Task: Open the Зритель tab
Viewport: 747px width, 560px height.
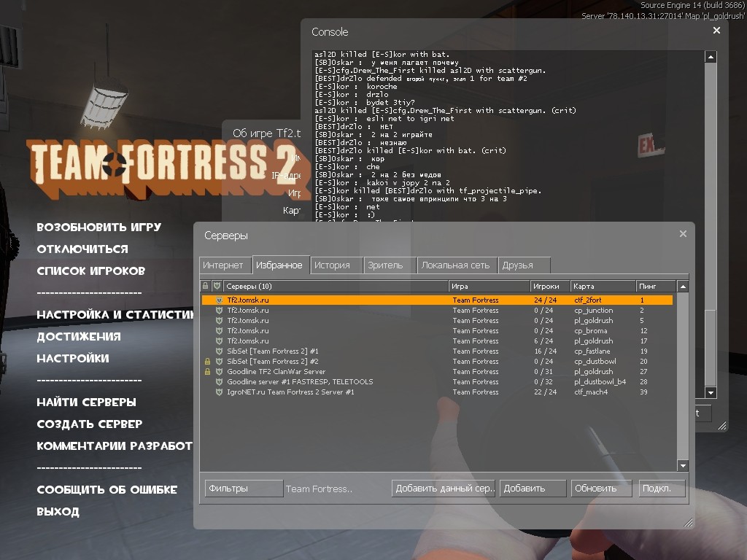Action: (x=390, y=265)
